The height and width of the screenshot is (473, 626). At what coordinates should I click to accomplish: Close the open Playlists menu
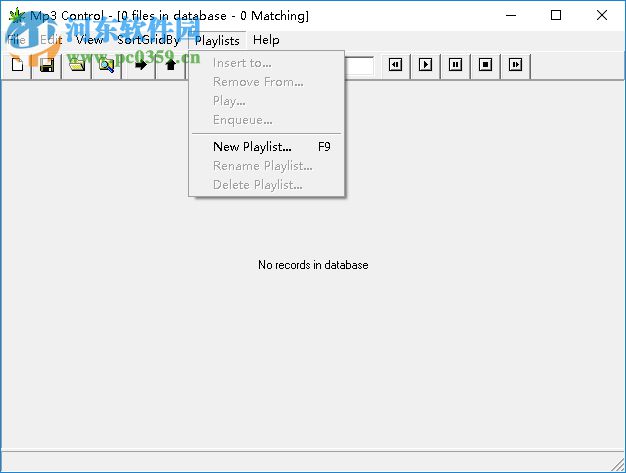[217, 40]
